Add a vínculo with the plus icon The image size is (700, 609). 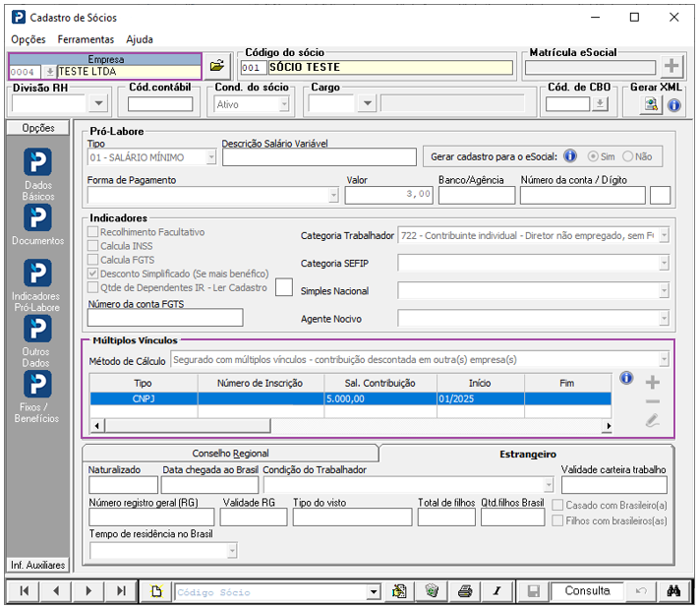652,382
